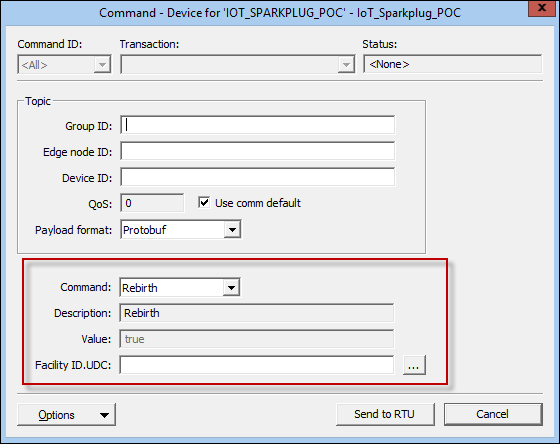Click into the Device ID field
This screenshot has height=444, width=560.
258,177
